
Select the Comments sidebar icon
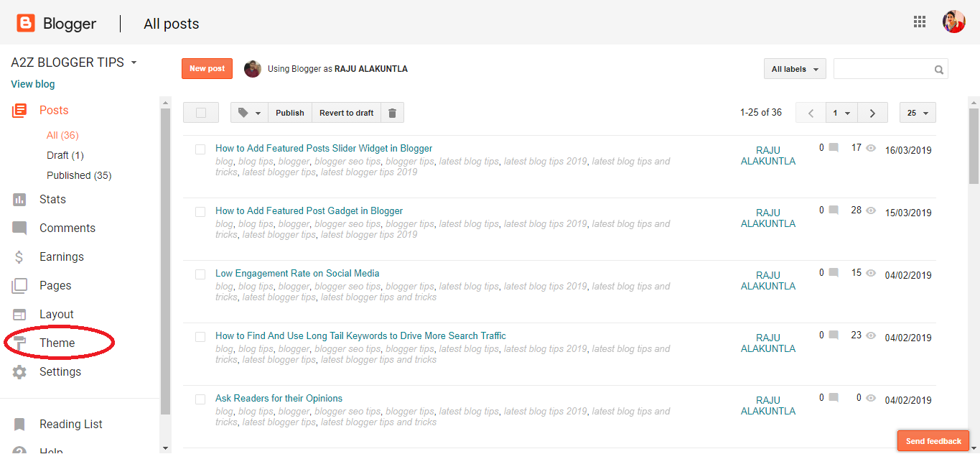(x=21, y=228)
